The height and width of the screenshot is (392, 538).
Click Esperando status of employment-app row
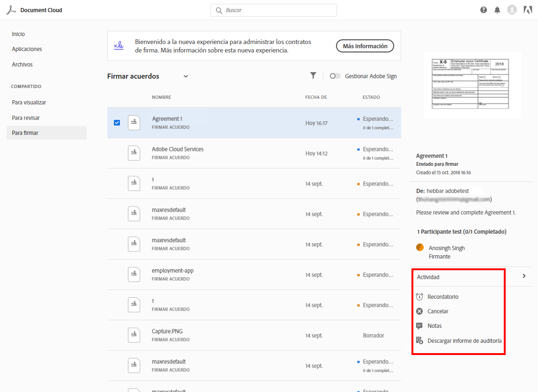pos(378,275)
